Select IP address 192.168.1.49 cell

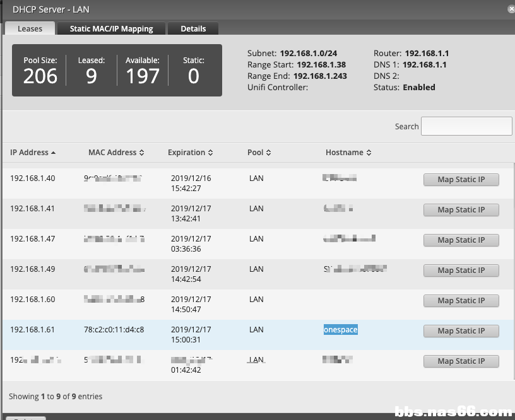[x=33, y=269]
